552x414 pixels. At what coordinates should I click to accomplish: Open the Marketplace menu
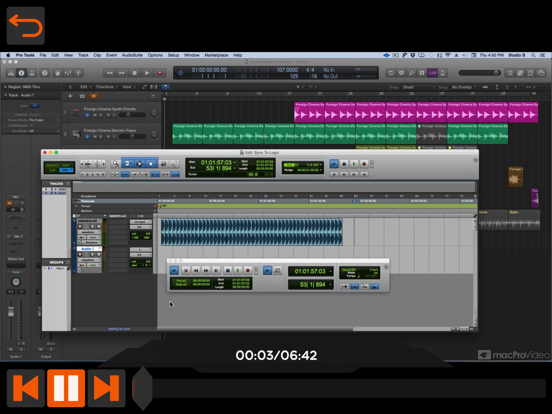coord(216,55)
